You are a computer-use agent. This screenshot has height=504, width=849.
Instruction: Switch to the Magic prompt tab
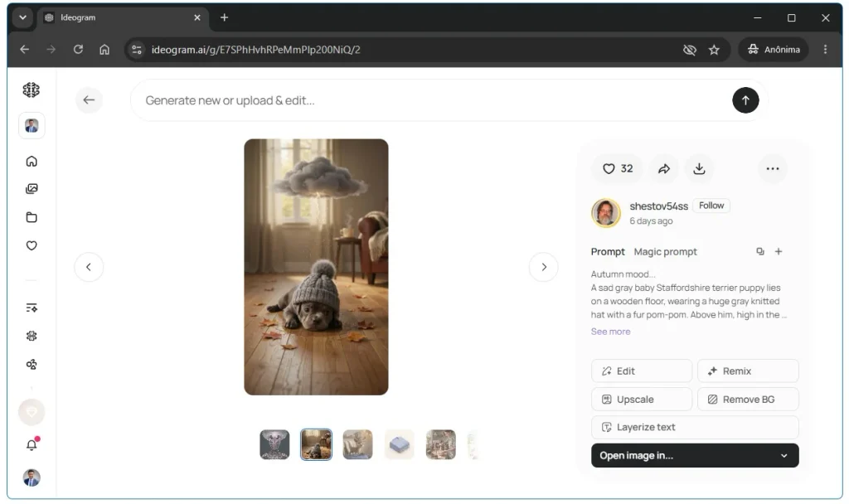[x=666, y=252]
